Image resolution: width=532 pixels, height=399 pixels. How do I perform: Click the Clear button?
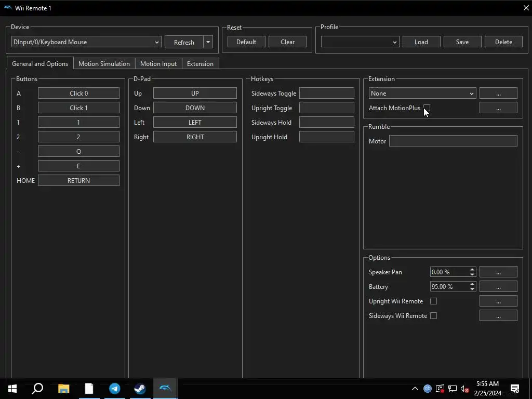[287, 42]
